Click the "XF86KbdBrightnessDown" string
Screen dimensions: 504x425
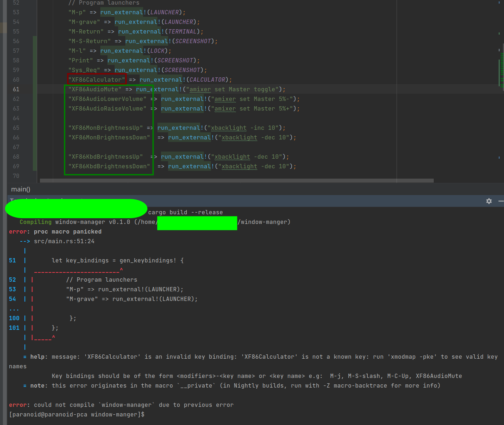click(109, 167)
